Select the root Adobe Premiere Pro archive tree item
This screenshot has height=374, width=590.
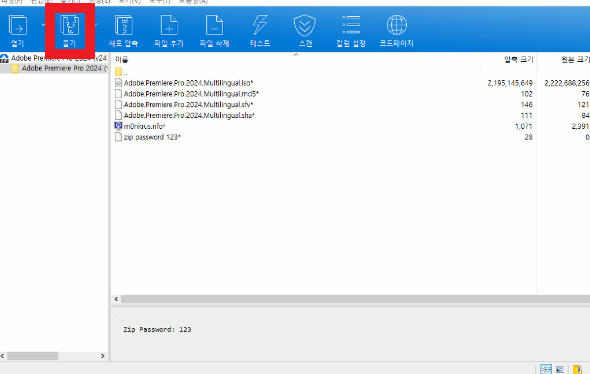tap(54, 58)
